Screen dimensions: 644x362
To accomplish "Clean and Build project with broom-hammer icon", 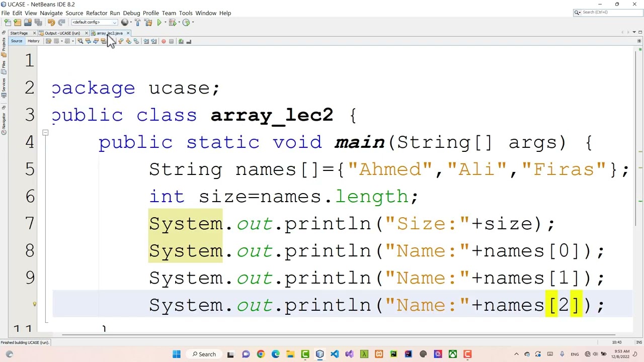I will pos(148,22).
